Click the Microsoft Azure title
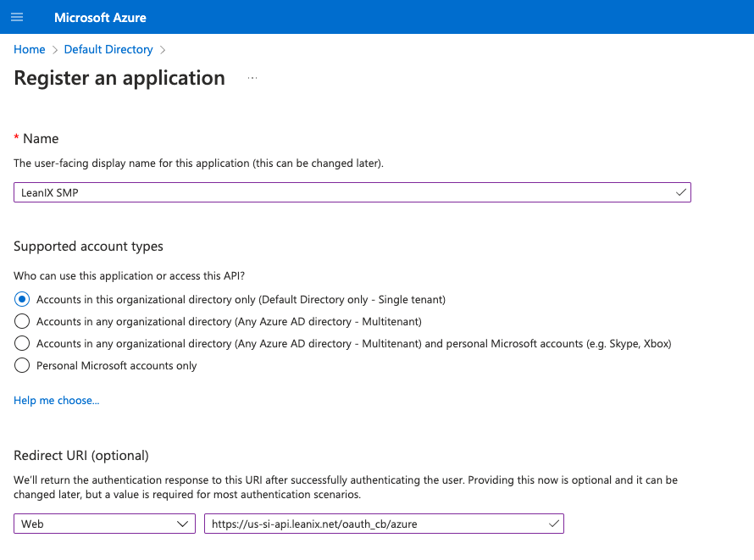Image resolution: width=754 pixels, height=560 pixels. click(100, 18)
